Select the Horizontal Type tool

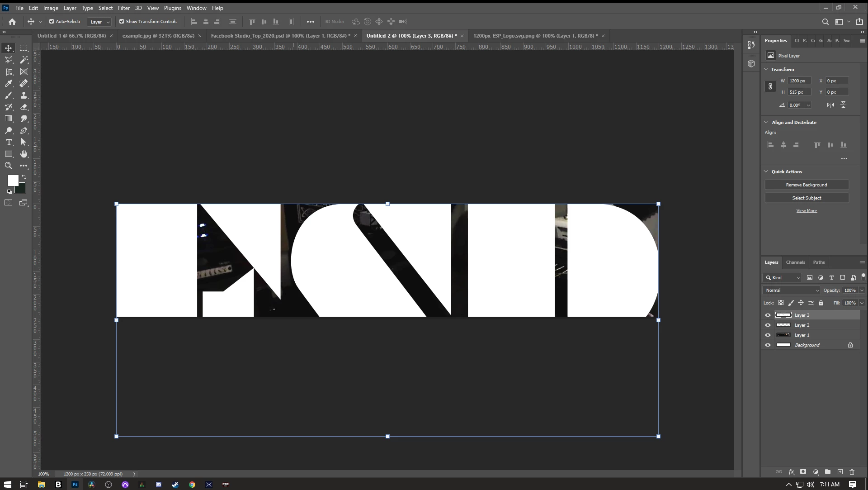[x=9, y=142]
